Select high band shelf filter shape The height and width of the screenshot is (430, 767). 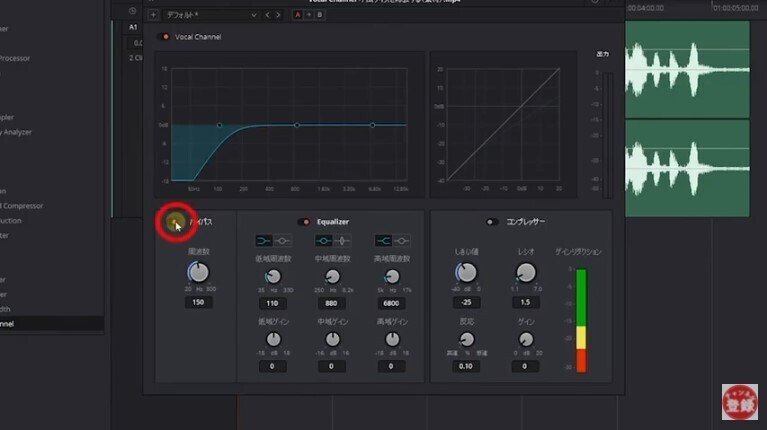point(383,241)
